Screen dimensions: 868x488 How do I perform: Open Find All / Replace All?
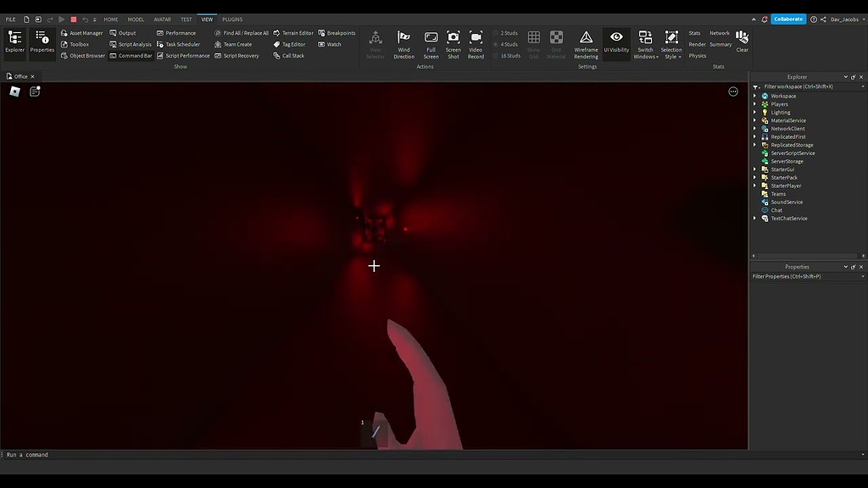(x=242, y=32)
